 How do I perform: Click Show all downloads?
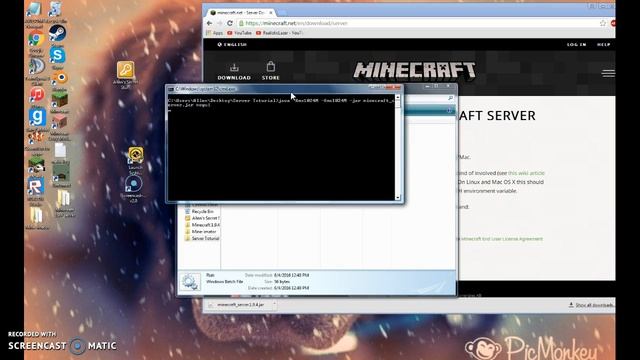point(591,305)
